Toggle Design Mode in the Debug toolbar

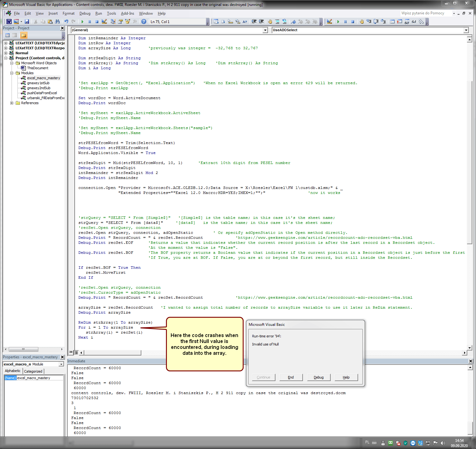pyautogui.click(x=329, y=22)
